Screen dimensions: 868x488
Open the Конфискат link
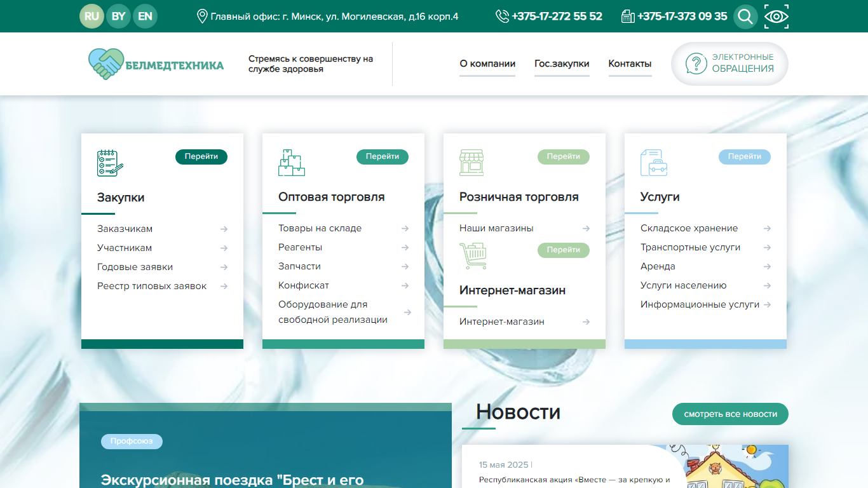304,285
